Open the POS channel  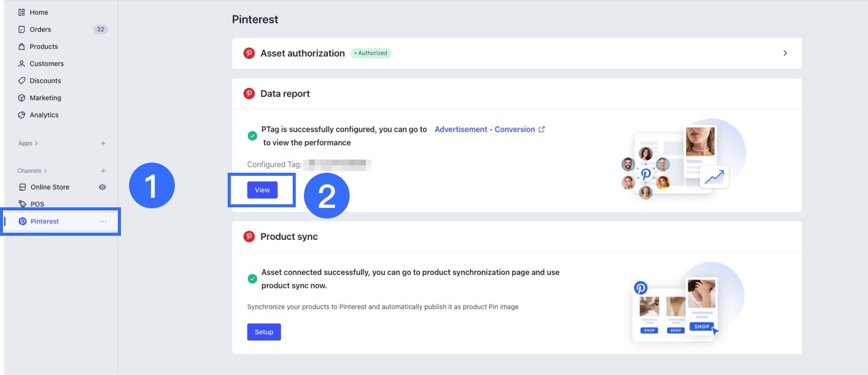[x=37, y=204]
